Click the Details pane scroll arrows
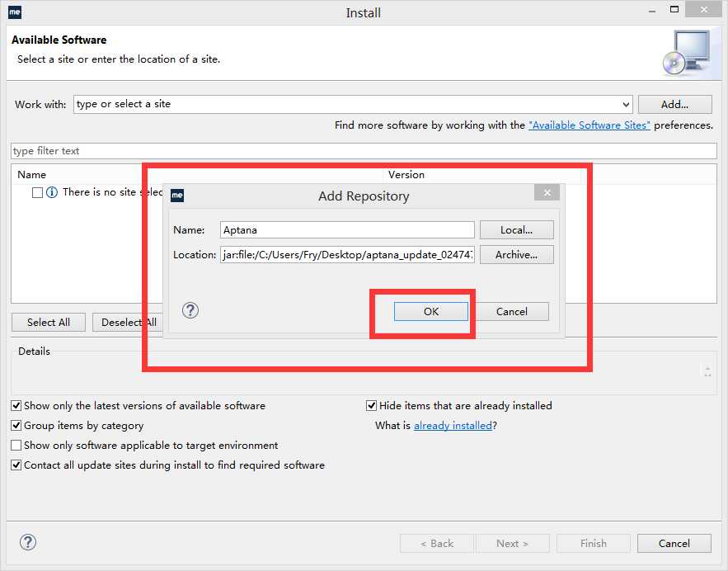The height and width of the screenshot is (571, 728). tap(707, 371)
